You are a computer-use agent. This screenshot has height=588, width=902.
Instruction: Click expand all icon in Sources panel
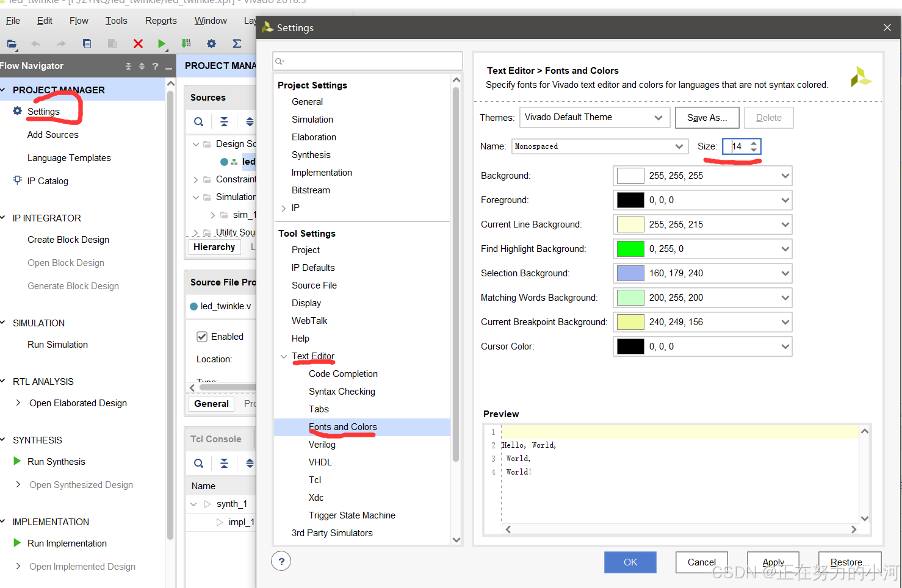[x=250, y=122]
